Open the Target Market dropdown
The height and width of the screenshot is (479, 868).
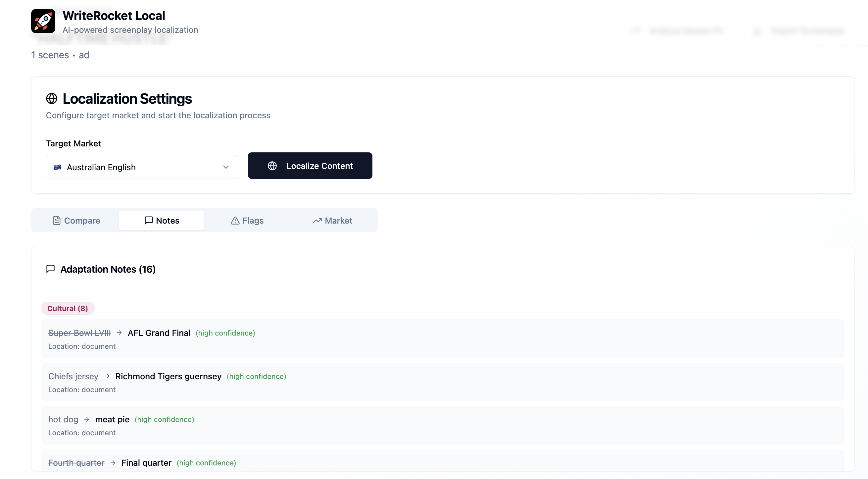point(142,167)
